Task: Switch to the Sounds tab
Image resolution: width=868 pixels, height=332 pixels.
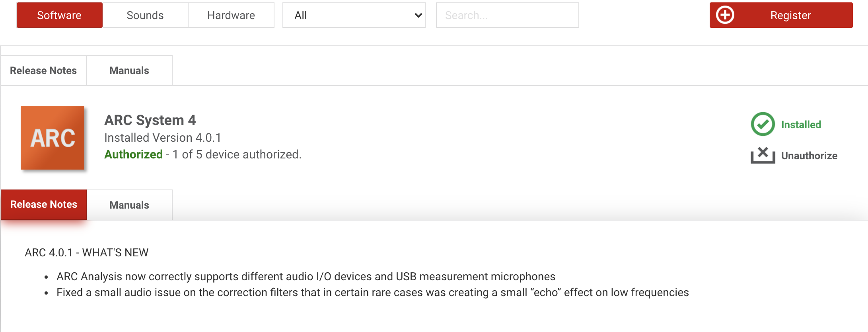Action: [x=145, y=15]
